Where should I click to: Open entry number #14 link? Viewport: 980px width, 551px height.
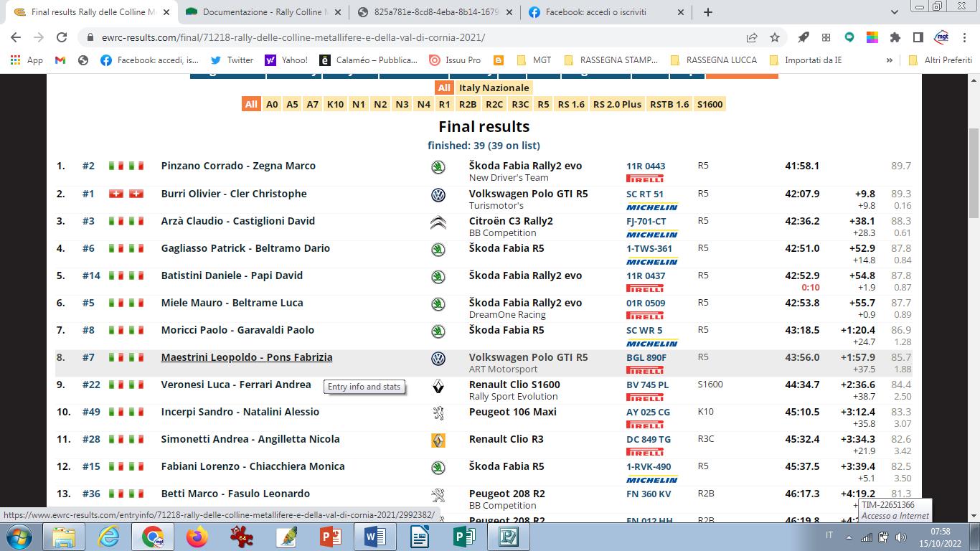click(91, 275)
